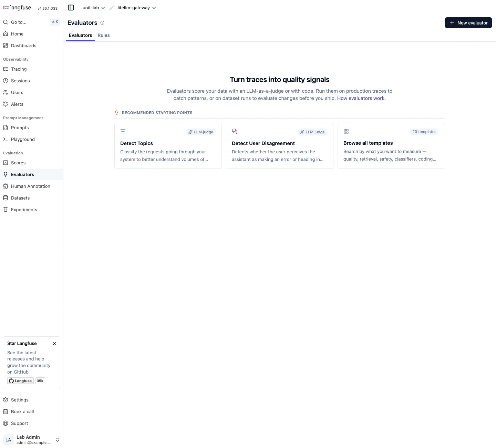Open the Detect User Disagreement card
Screen dimensions: 496x448
(280, 146)
